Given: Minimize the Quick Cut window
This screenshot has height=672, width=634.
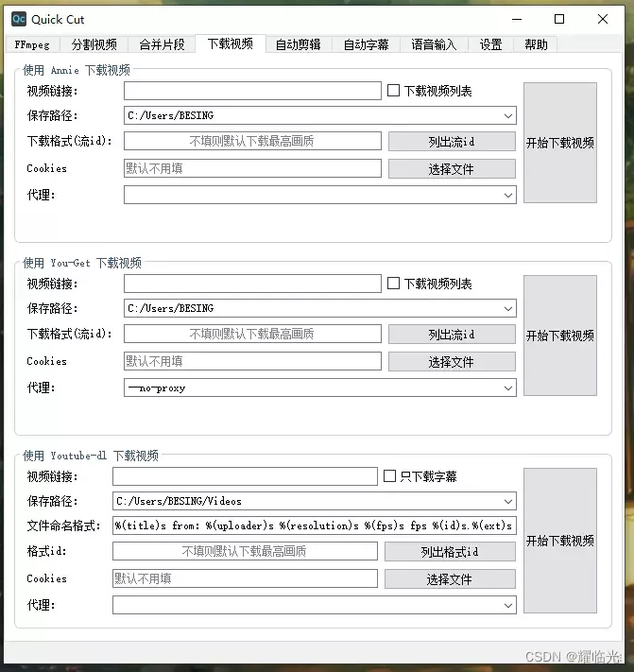Looking at the screenshot, I should point(517,19).
